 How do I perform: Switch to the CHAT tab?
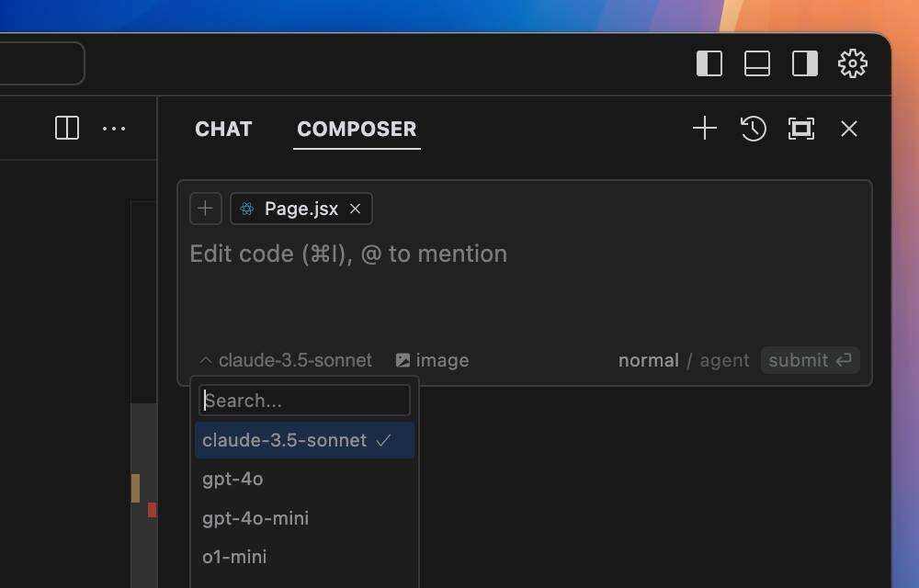(223, 129)
